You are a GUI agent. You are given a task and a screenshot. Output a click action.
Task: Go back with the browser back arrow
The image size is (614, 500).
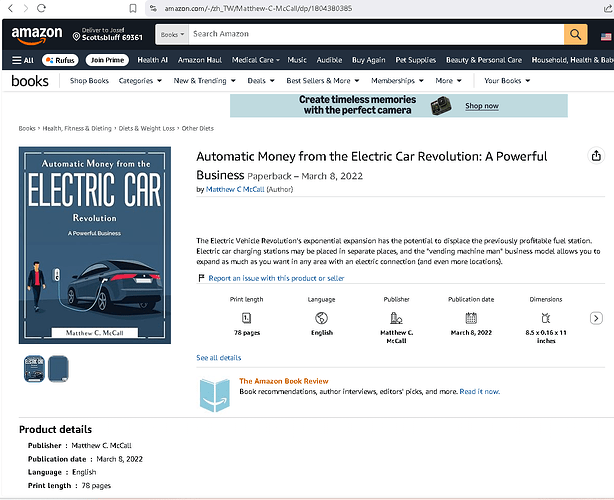[11, 8]
